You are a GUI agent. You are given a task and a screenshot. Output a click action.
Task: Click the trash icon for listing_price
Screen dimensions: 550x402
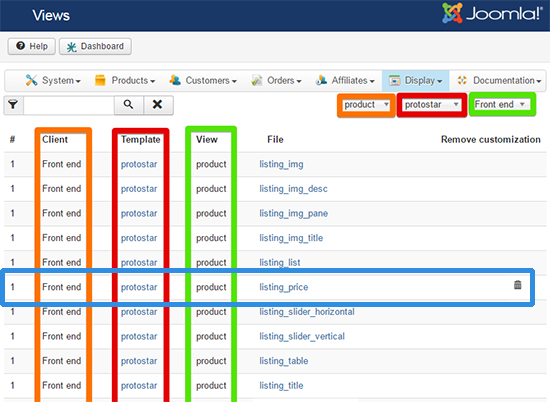pos(517,285)
